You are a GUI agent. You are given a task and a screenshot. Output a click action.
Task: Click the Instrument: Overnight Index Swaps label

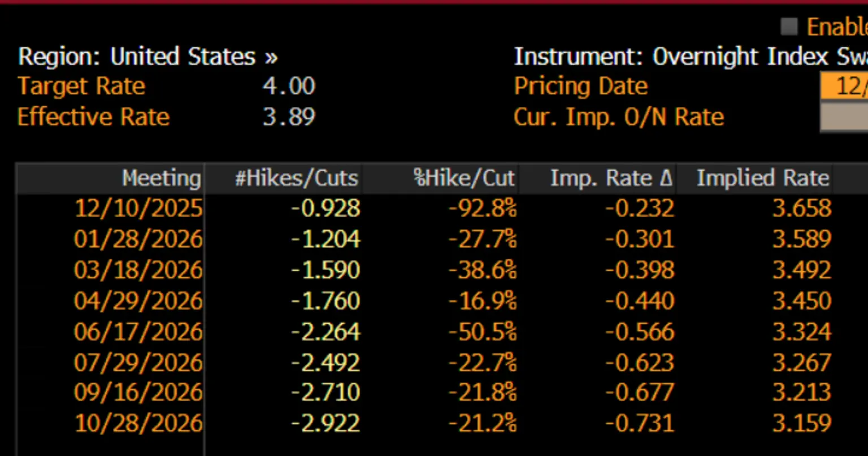click(691, 57)
